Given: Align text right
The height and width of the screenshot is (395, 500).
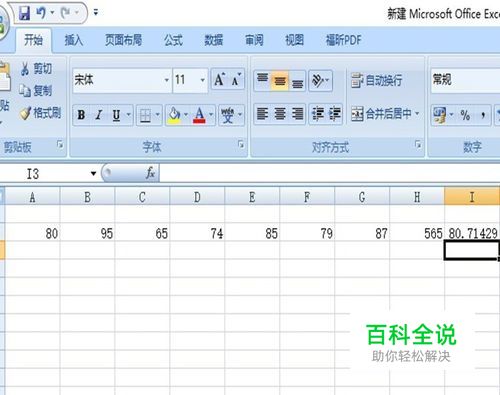Looking at the screenshot, I should 297,114.
